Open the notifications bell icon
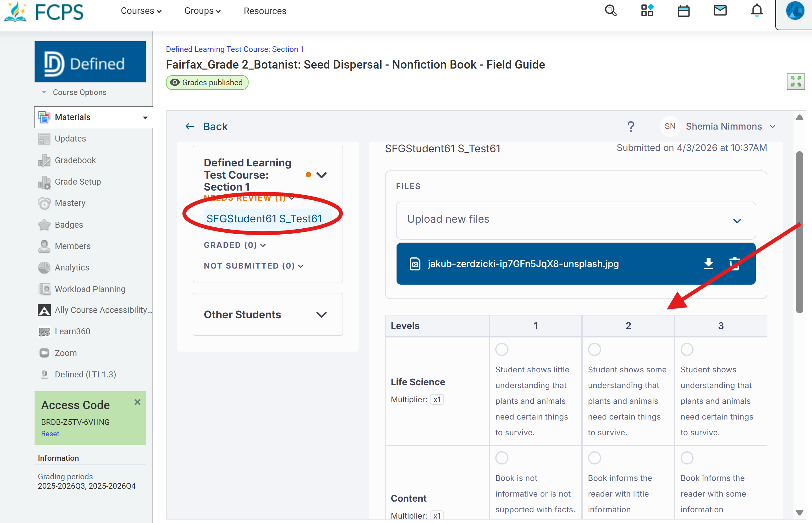 [x=757, y=11]
